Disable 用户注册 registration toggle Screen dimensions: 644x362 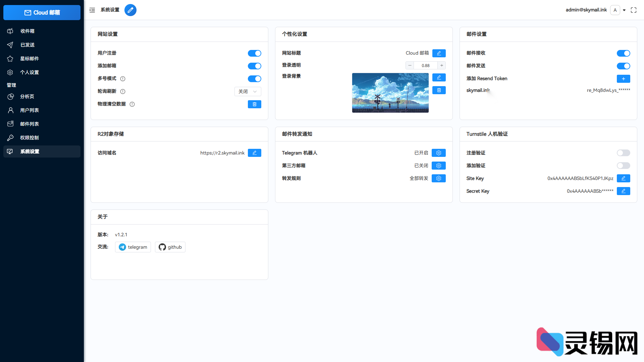point(254,53)
